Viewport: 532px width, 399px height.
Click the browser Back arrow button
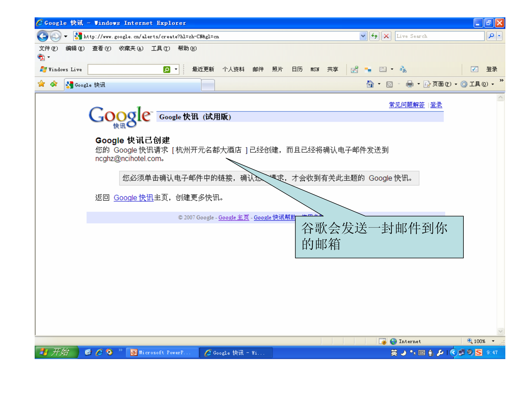tap(43, 36)
